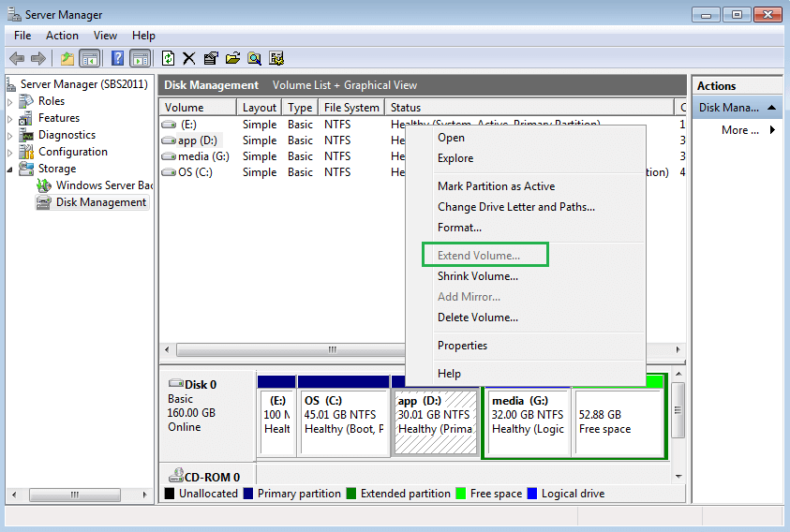Screen dimensions: 790x532
Task: Click the Back arrow in the toolbar
Action: click(17, 58)
